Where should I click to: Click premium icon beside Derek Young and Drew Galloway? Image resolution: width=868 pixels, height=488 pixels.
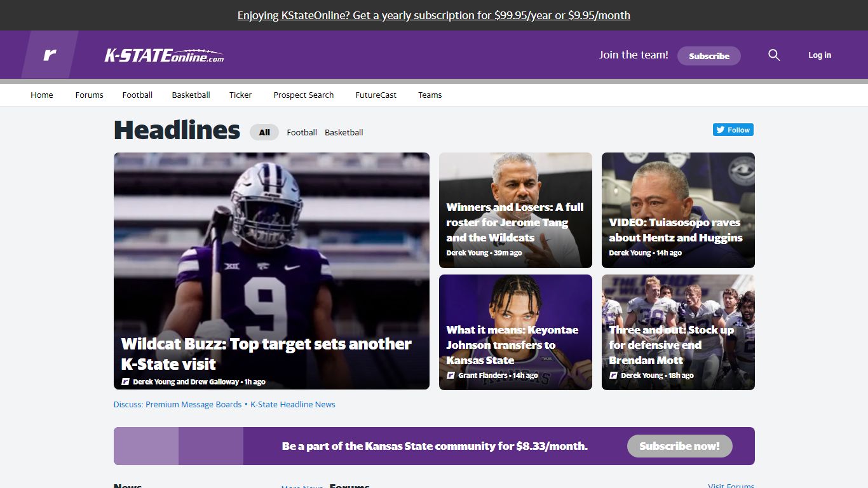pos(126,382)
